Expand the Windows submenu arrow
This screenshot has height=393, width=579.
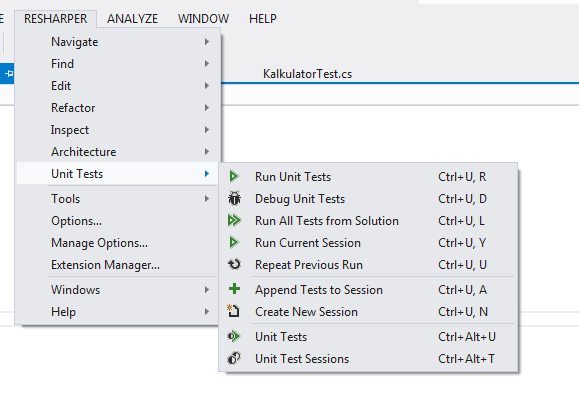tap(207, 290)
